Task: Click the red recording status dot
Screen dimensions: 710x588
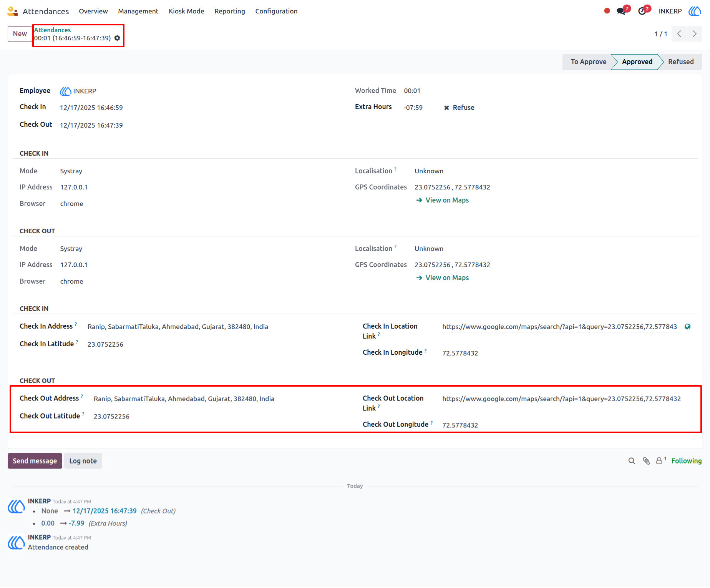Action: pyautogui.click(x=607, y=11)
